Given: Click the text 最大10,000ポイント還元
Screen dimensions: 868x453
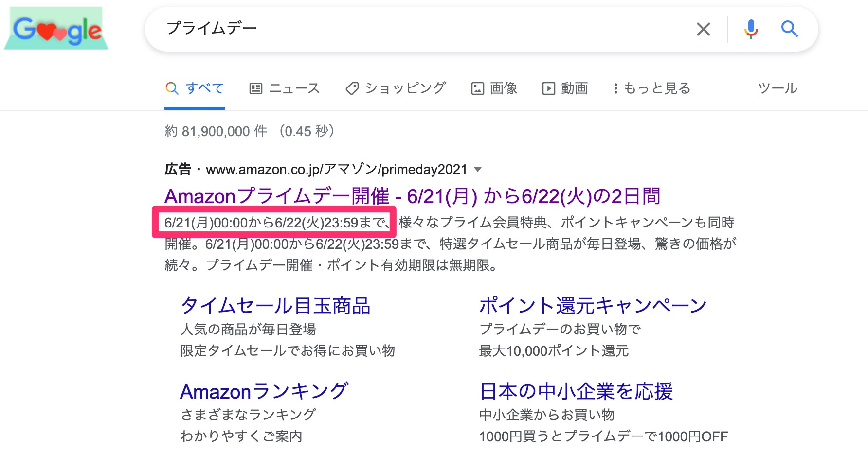Looking at the screenshot, I should (x=554, y=351).
